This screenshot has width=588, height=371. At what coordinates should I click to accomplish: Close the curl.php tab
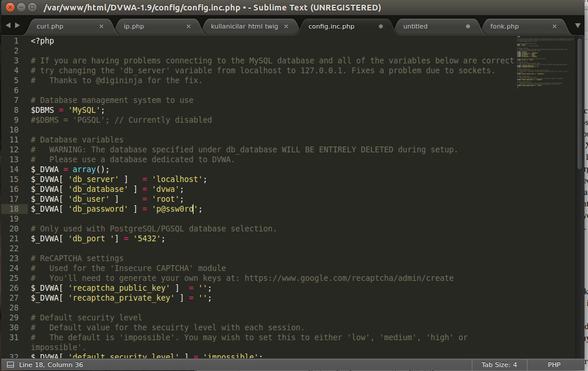(102, 26)
